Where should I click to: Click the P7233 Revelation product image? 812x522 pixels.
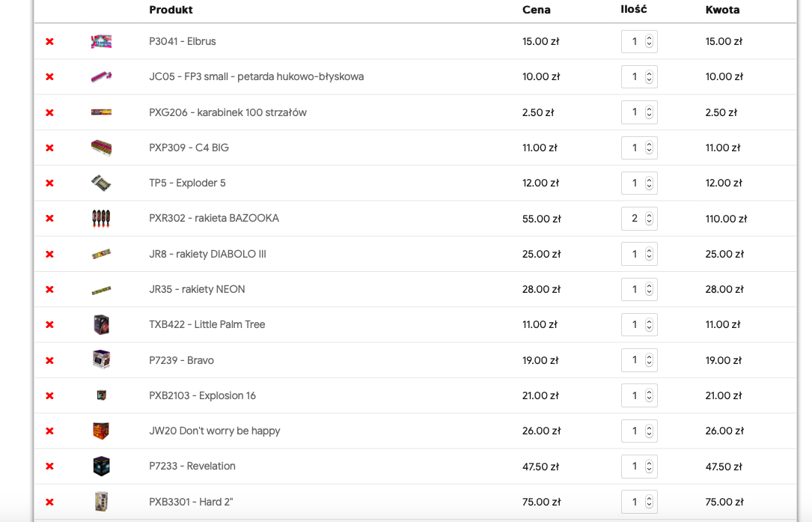pyautogui.click(x=101, y=467)
